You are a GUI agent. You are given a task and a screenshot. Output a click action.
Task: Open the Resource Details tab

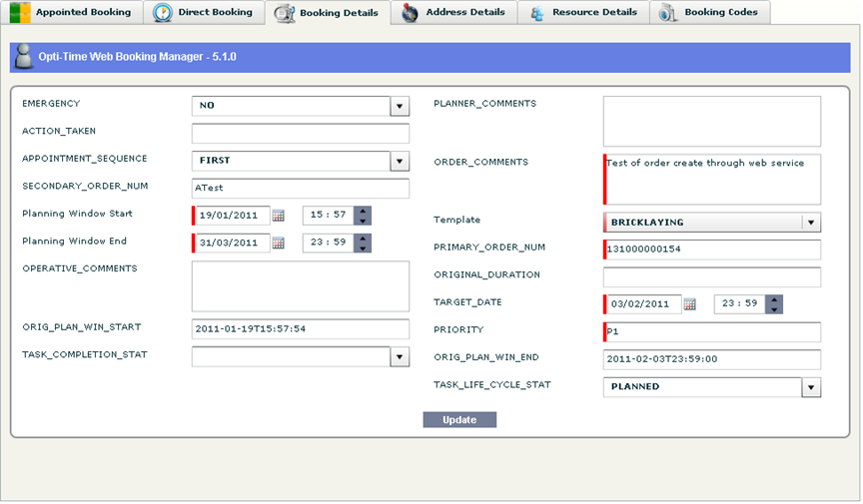pos(583,12)
